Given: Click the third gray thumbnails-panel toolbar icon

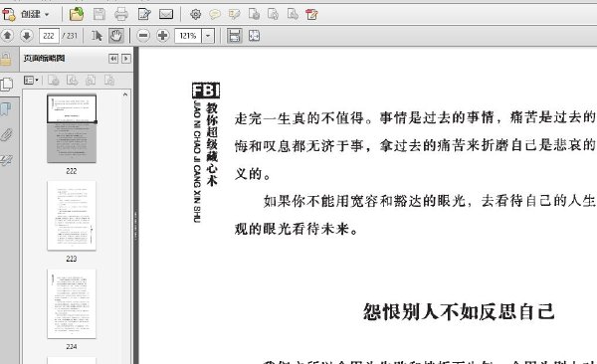Looking at the screenshot, I should [91, 81].
